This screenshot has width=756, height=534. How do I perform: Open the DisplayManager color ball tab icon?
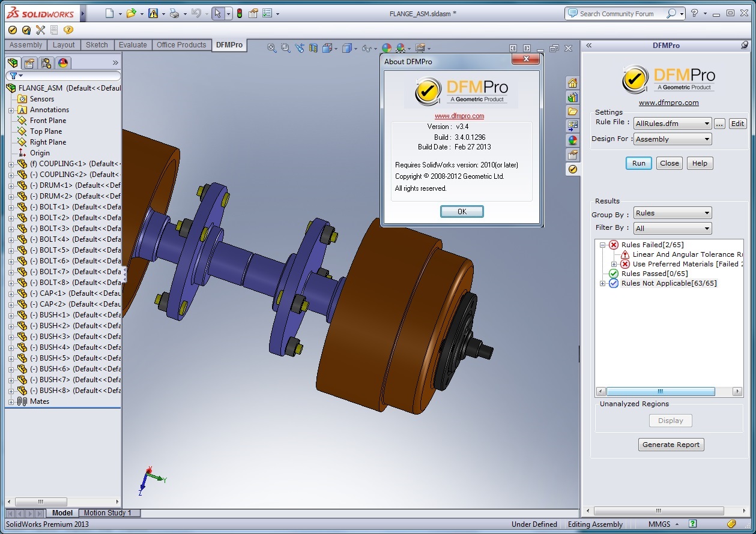coord(63,62)
